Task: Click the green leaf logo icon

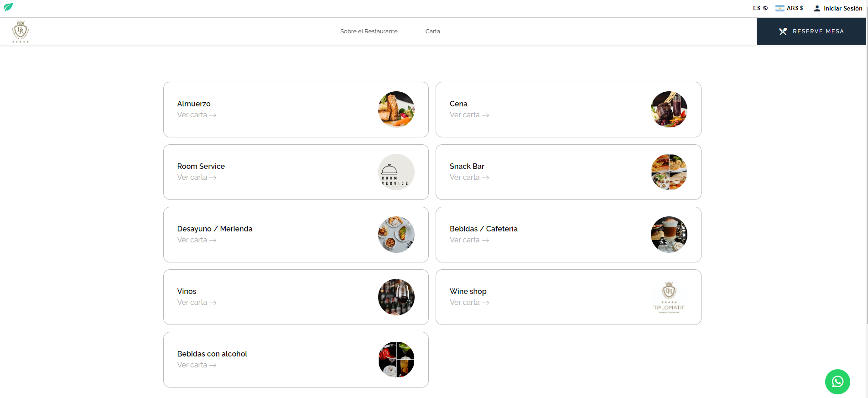Action: pyautogui.click(x=8, y=7)
